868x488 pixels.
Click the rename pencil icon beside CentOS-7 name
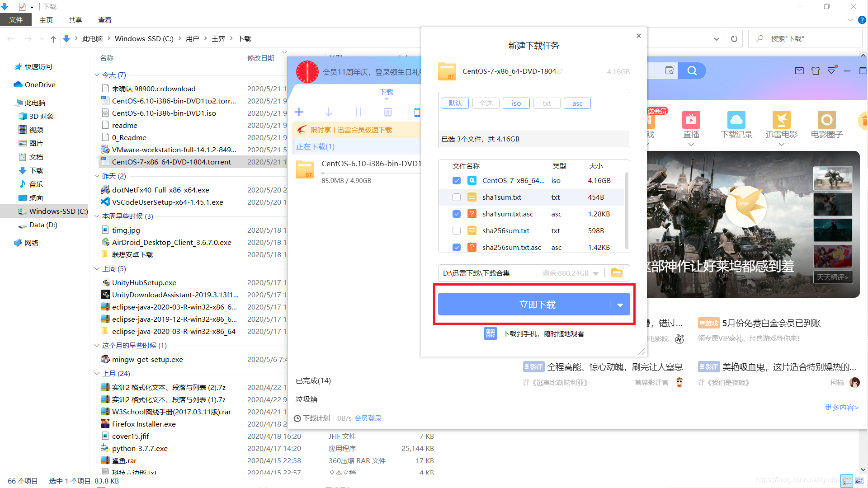click(561, 71)
